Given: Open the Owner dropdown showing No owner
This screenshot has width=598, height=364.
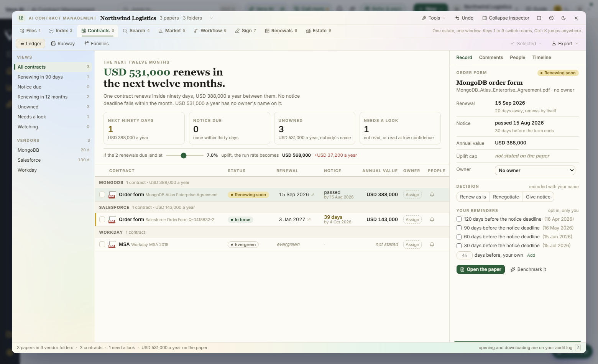Looking at the screenshot, I should (535, 170).
